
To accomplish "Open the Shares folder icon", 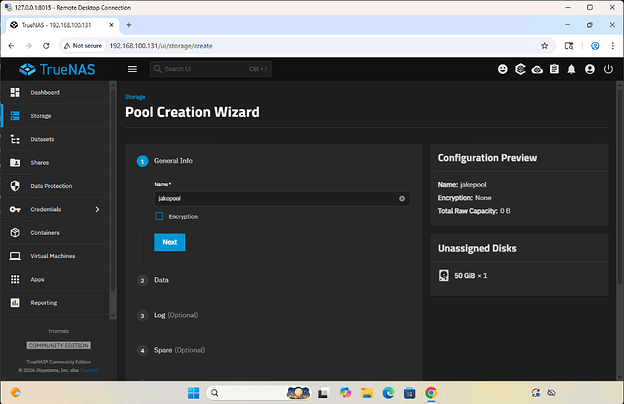I will 15,162.
